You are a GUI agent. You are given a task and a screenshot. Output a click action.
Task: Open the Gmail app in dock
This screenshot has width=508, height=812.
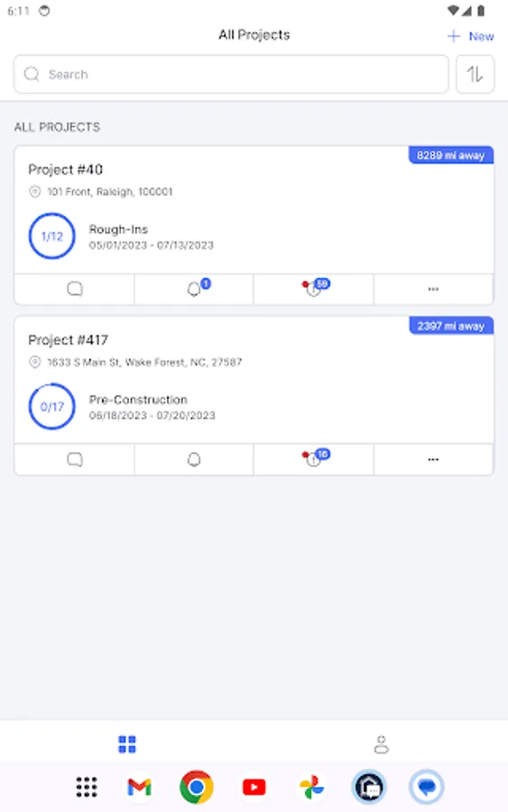139,787
